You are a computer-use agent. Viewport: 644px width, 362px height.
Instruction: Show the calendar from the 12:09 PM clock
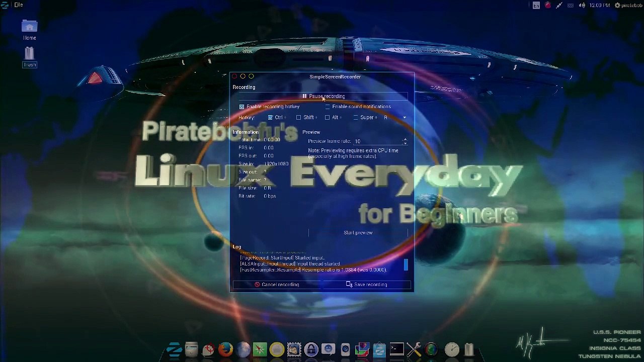599,5
